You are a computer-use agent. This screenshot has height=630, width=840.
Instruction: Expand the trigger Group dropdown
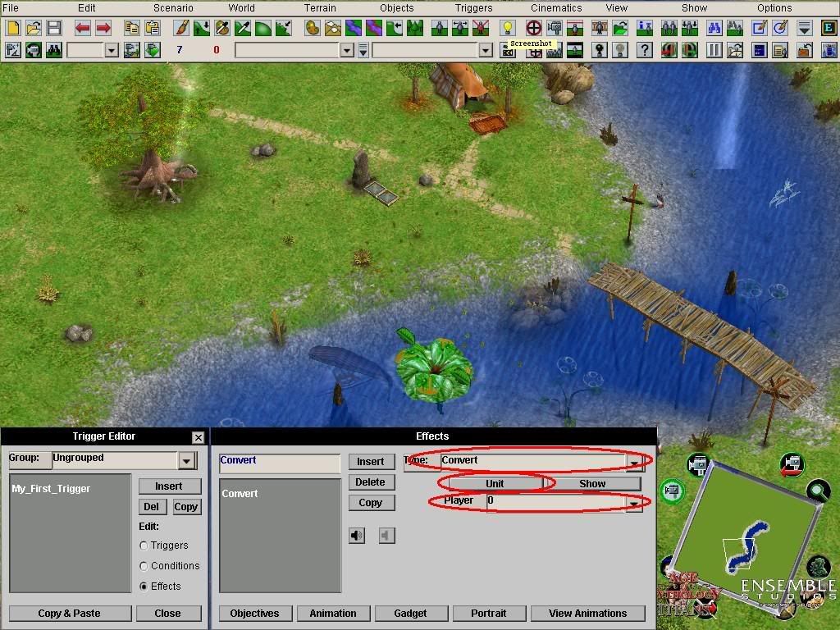[x=187, y=460]
